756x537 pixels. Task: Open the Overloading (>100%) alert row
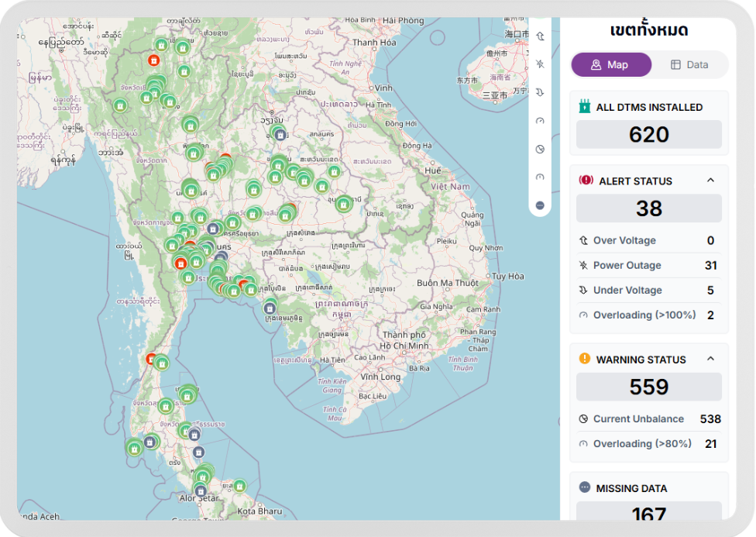(x=649, y=315)
